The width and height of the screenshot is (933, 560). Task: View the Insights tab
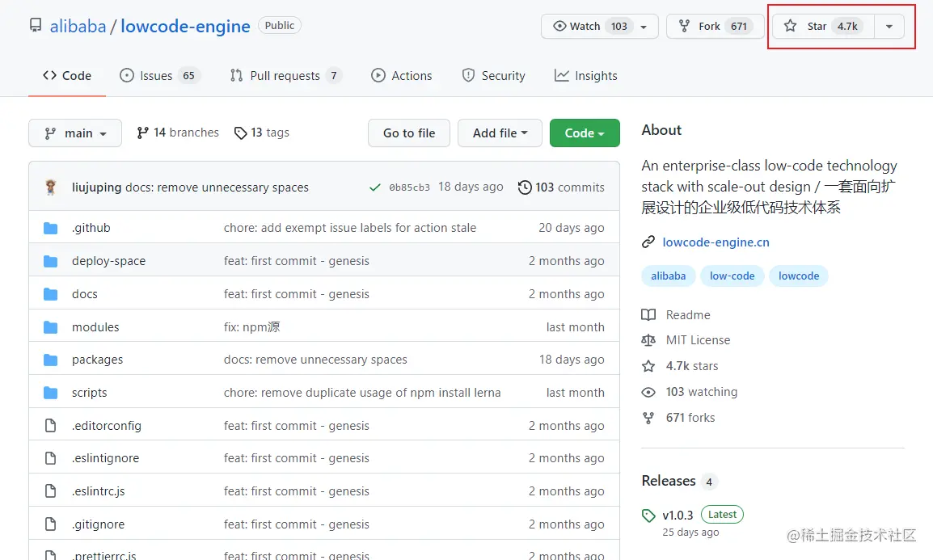(x=586, y=76)
